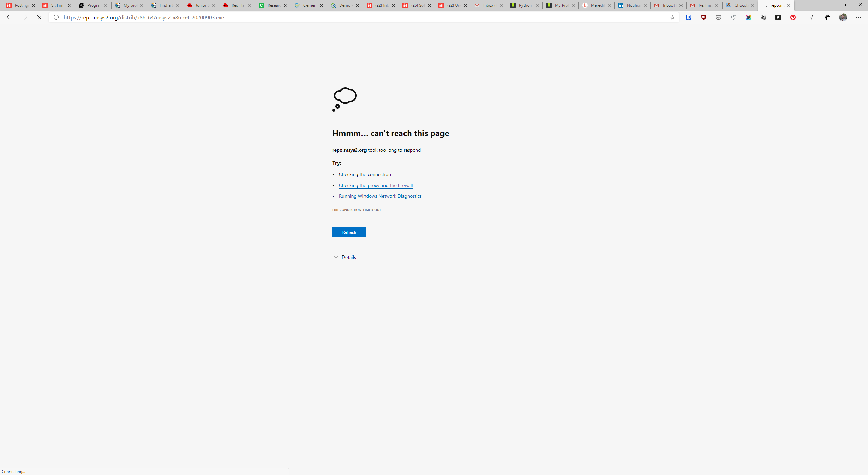Open the Pinterest extension
The width and height of the screenshot is (868, 475).
pos(793,17)
